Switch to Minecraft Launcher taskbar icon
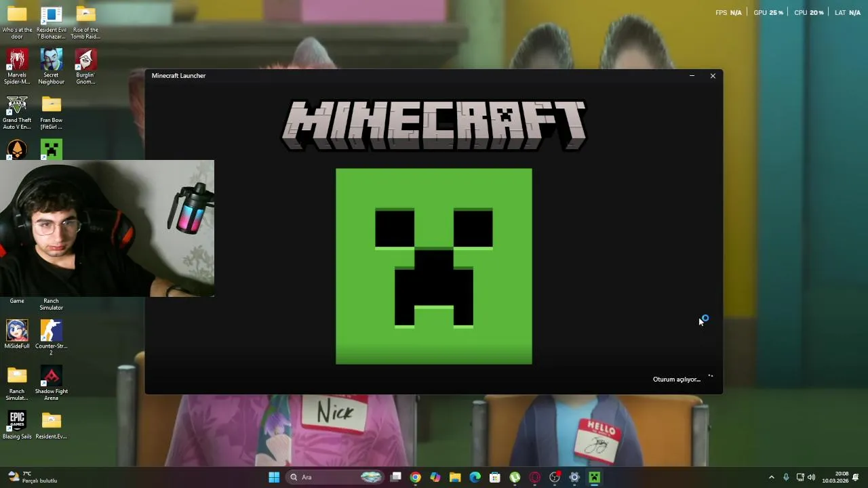Image resolution: width=868 pixels, height=488 pixels. click(x=594, y=477)
